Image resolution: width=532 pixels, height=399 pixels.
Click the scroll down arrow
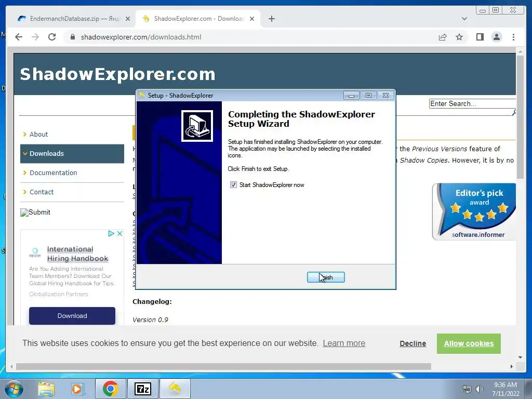coord(520,357)
